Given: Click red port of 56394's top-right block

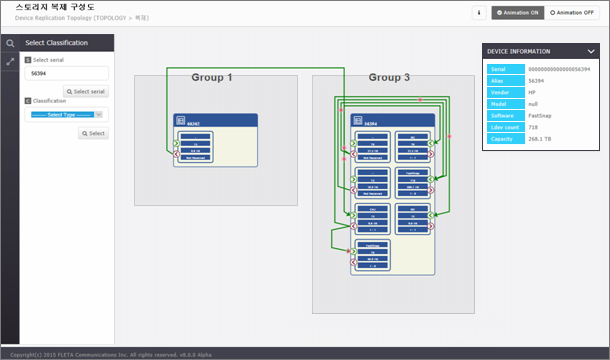Looking at the screenshot, I should coord(431,154).
